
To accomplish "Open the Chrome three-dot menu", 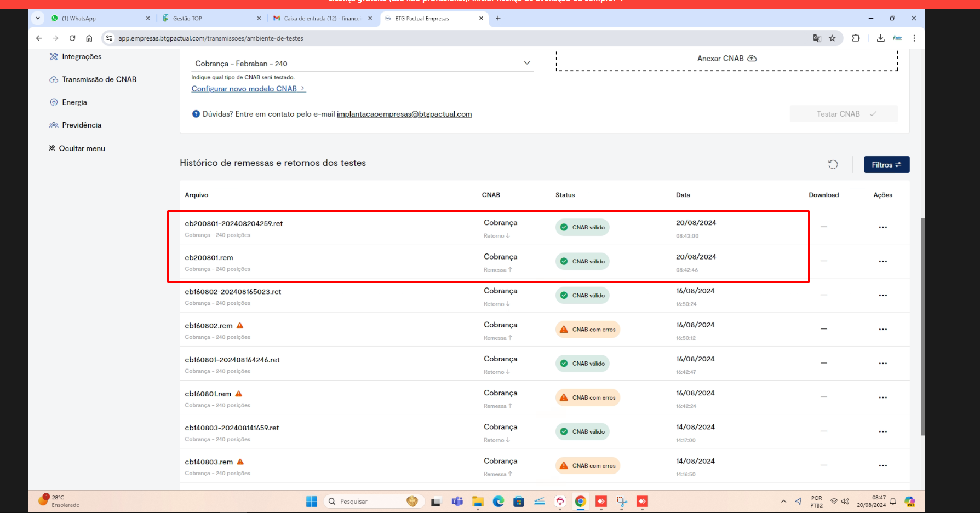I will 914,38.
